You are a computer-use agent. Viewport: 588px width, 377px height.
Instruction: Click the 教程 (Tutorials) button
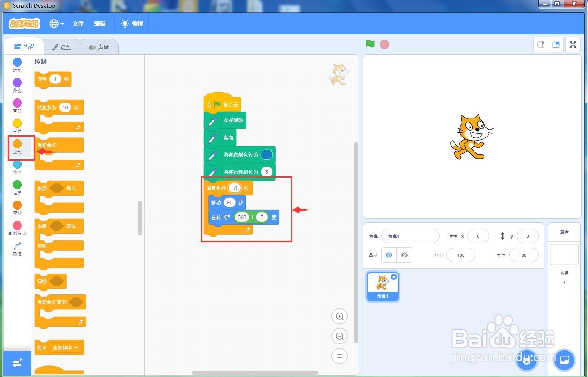(x=132, y=24)
